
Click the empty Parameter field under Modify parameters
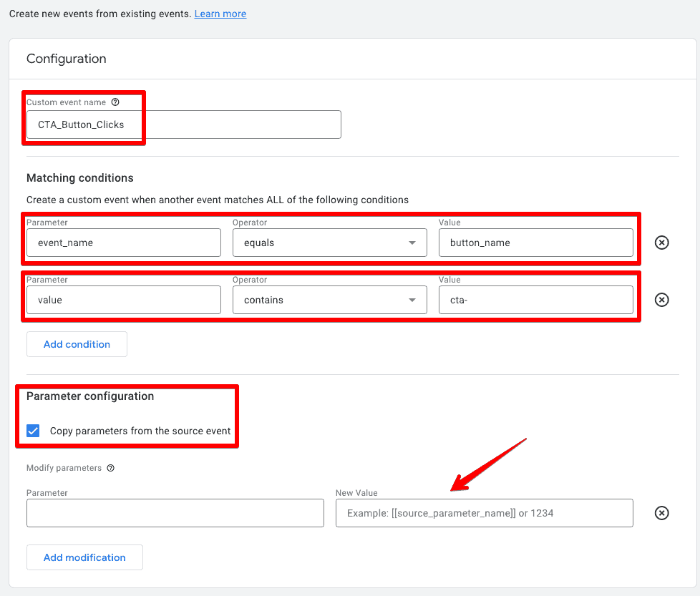(175, 513)
